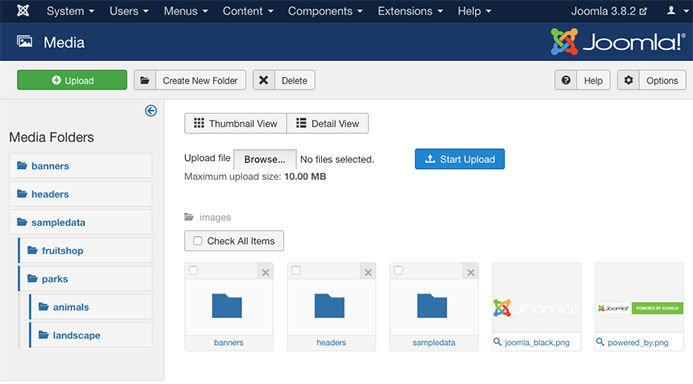The image size is (693, 384).
Task: Click the animals folder icon in sidebar
Action: pos(44,307)
